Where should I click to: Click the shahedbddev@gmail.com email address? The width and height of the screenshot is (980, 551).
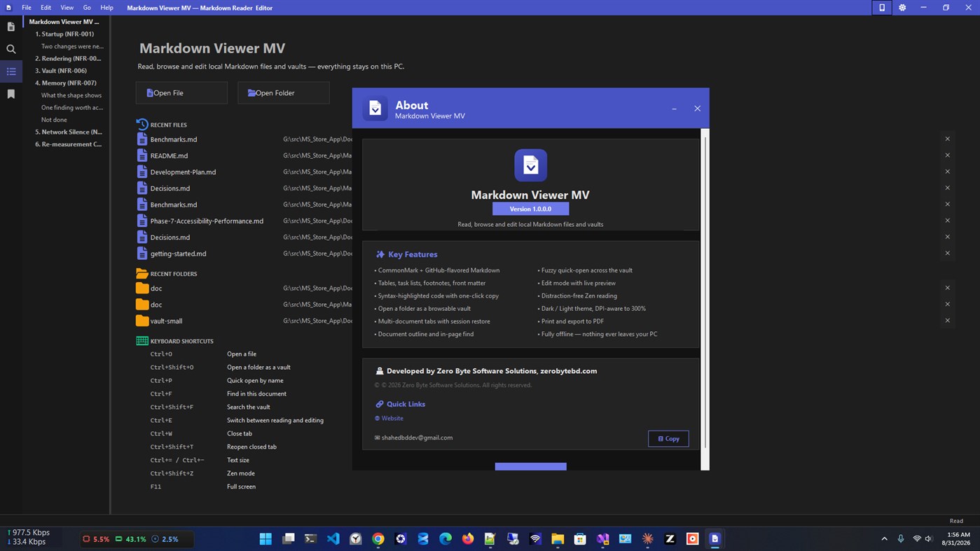(417, 438)
